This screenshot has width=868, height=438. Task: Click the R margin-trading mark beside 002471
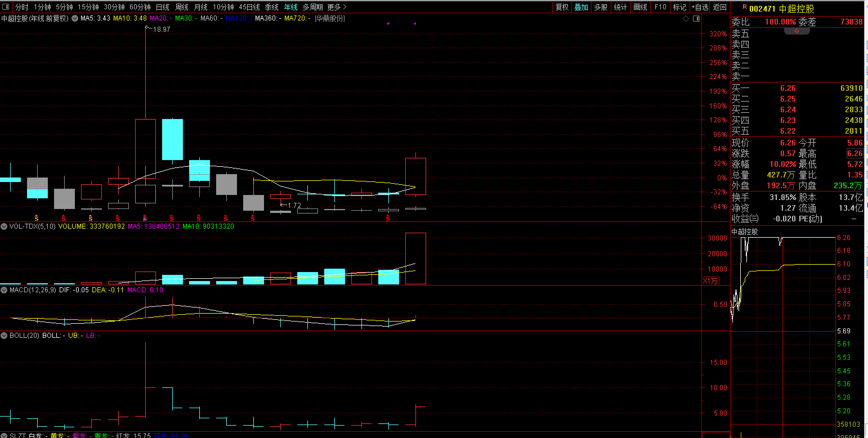pos(744,7)
